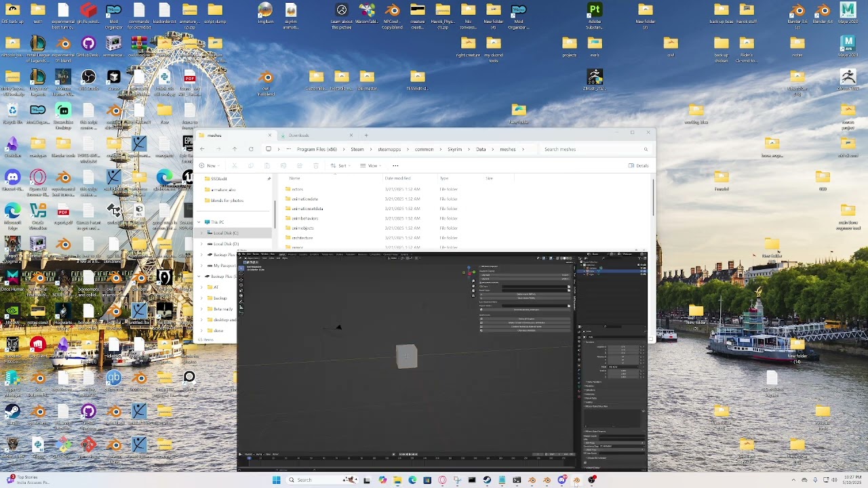Open Opera GX from the taskbar

click(442, 480)
